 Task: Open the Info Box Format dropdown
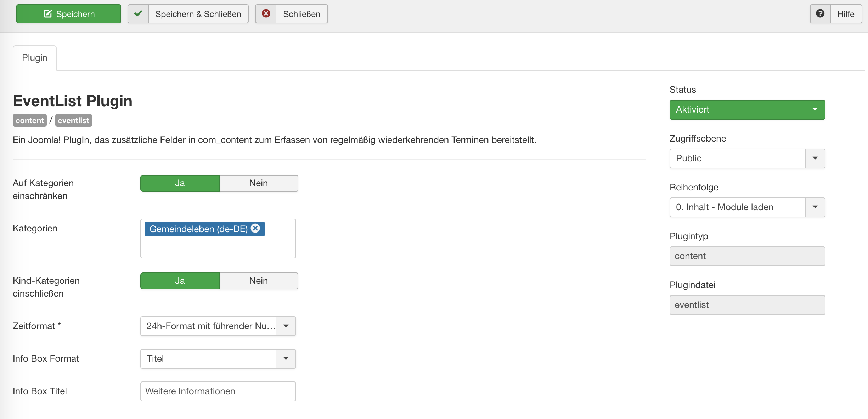coord(218,359)
